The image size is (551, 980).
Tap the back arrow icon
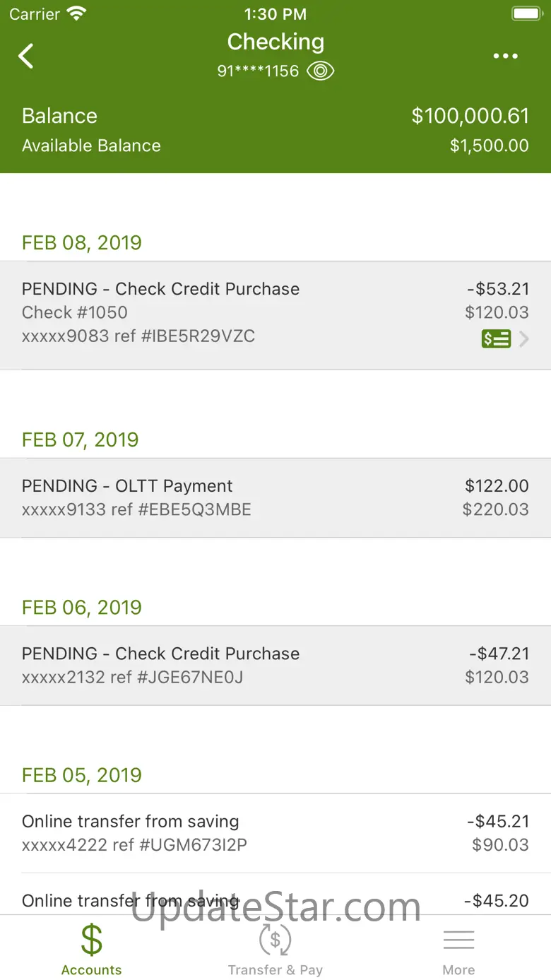click(x=26, y=56)
